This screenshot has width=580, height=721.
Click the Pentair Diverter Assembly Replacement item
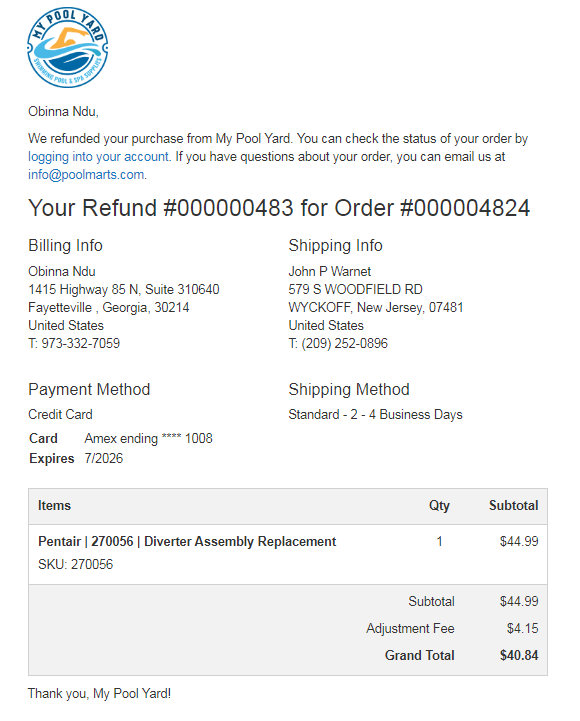tap(187, 542)
